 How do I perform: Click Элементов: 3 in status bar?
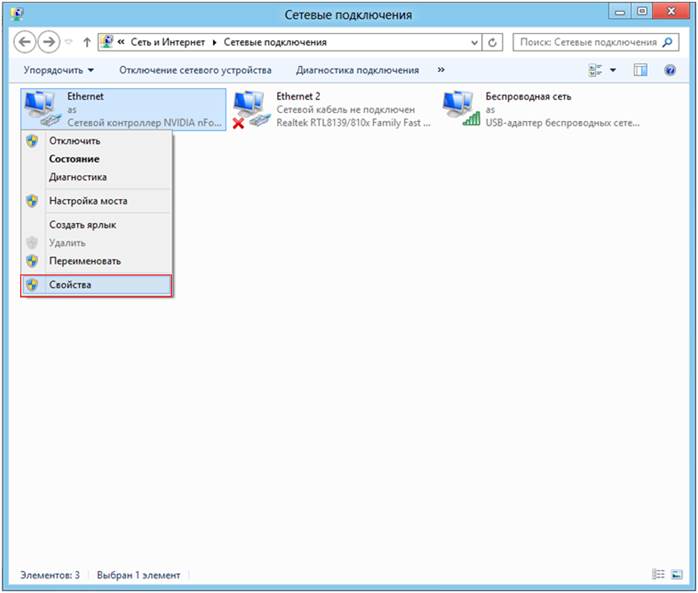(50, 575)
